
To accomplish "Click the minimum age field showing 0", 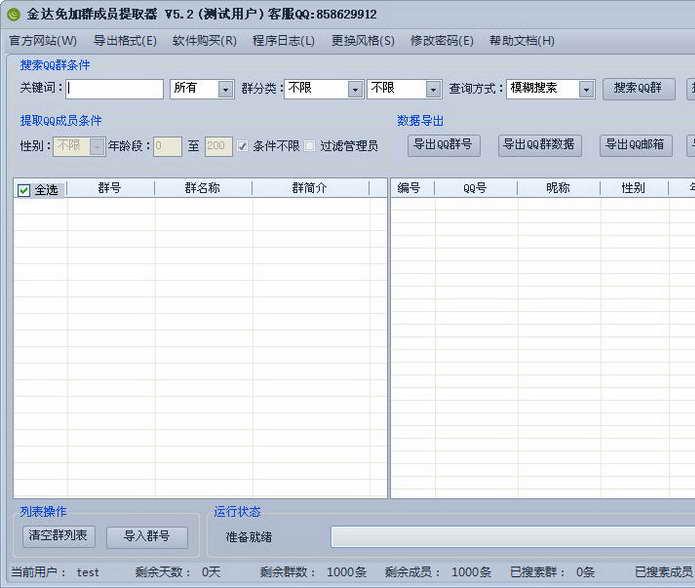I will [167, 146].
